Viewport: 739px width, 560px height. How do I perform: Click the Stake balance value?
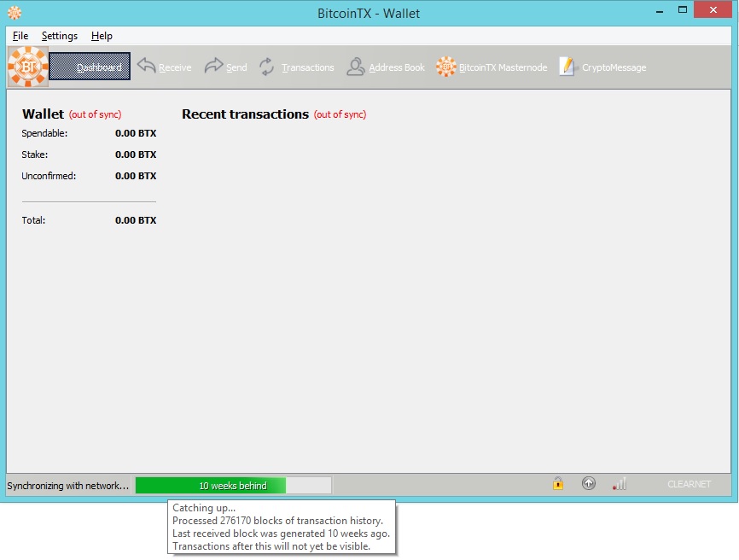click(136, 155)
